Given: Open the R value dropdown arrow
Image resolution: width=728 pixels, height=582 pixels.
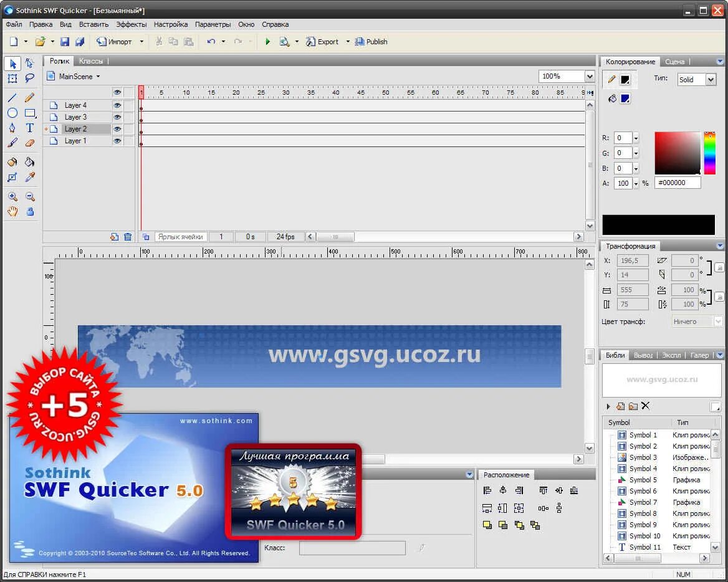Looking at the screenshot, I should [x=636, y=138].
